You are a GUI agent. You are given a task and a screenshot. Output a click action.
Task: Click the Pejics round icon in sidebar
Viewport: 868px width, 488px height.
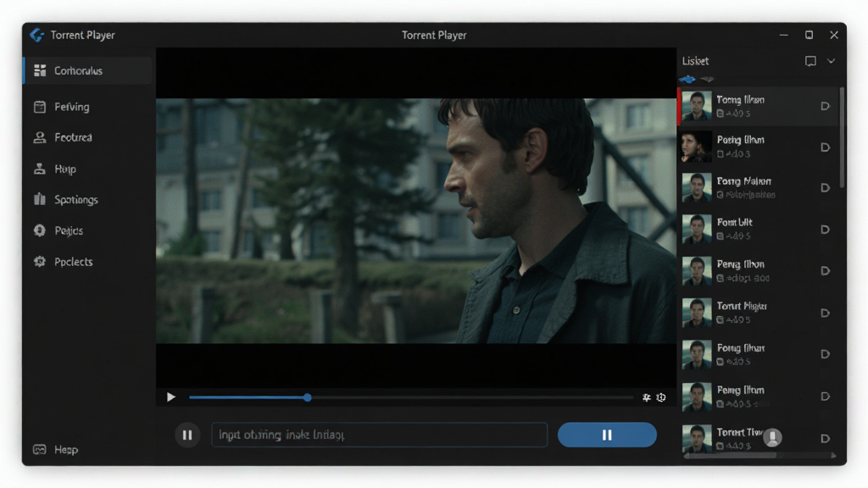[39, 230]
